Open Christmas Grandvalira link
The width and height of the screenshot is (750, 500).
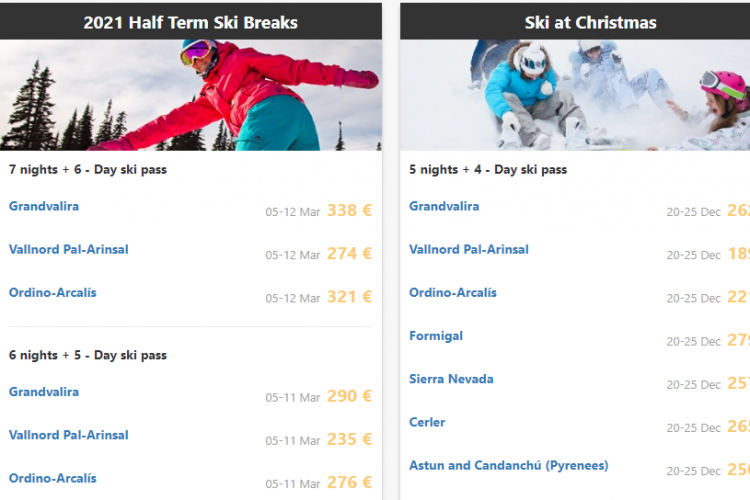[x=444, y=206]
